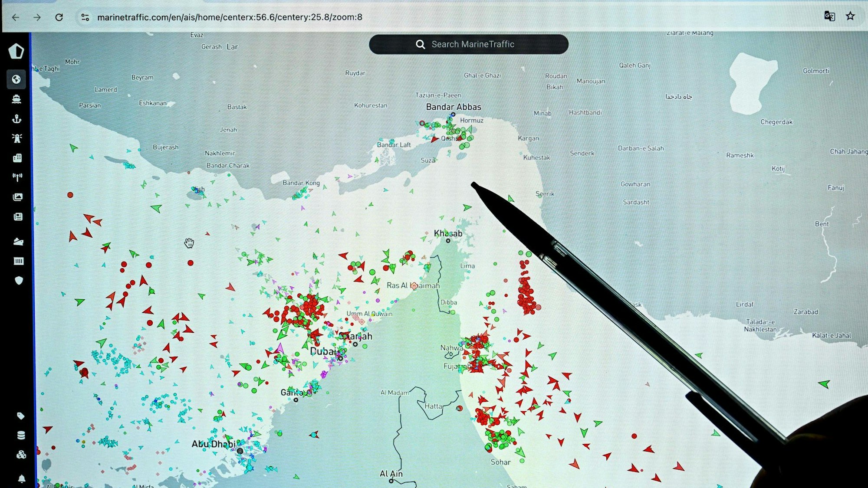Open the Photos gallery icon
This screenshot has width=868, height=488.
pos(18,197)
